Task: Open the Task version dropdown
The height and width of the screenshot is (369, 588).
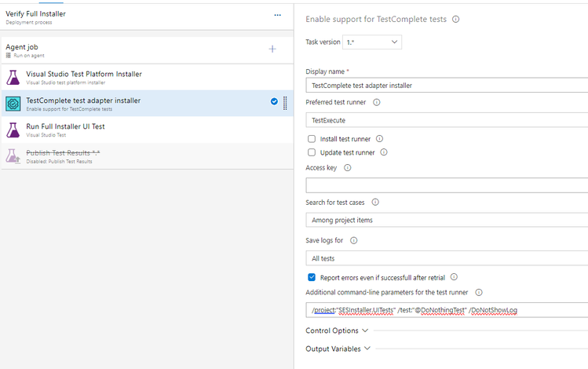Action: (x=372, y=42)
